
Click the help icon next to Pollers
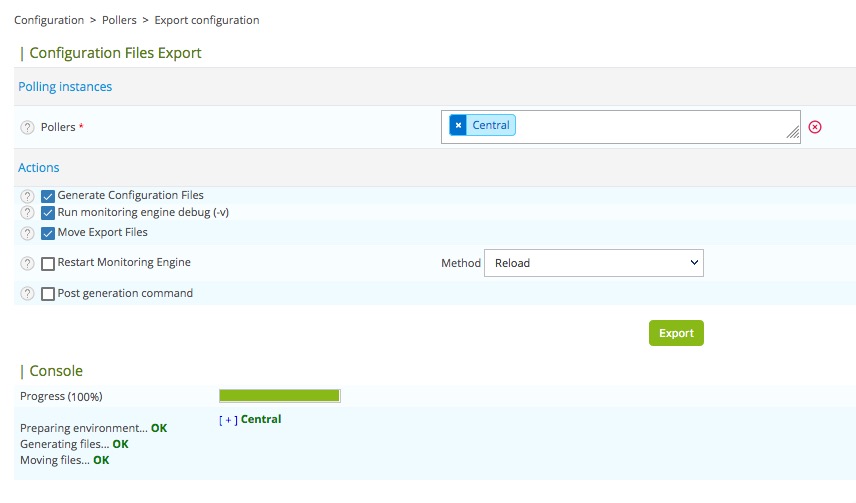[x=27, y=128]
